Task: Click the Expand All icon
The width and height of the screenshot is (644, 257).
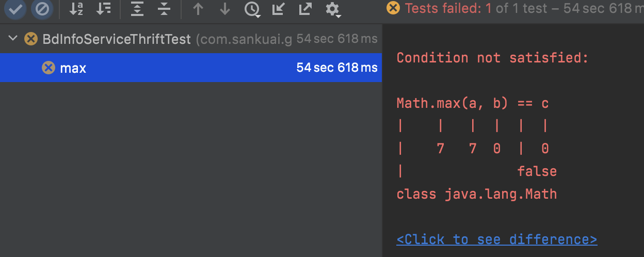Action: point(137,9)
